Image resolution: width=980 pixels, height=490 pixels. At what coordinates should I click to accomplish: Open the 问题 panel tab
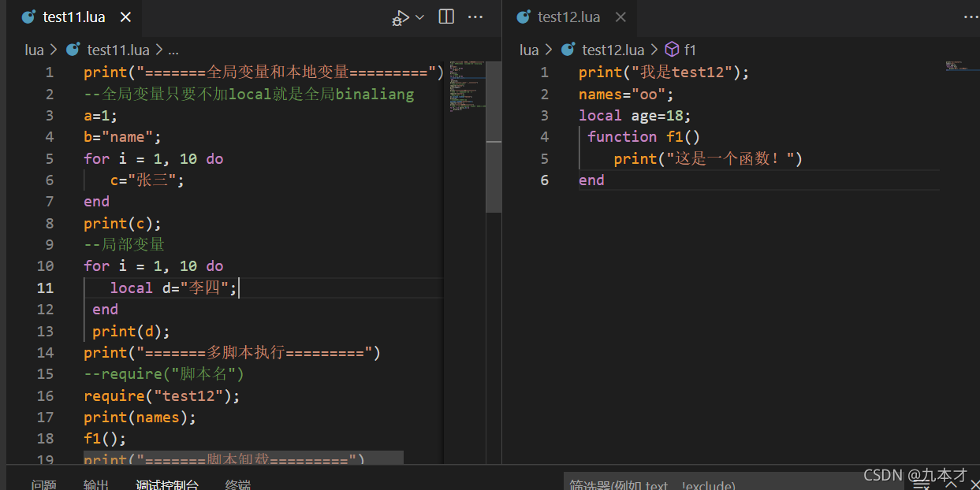44,484
